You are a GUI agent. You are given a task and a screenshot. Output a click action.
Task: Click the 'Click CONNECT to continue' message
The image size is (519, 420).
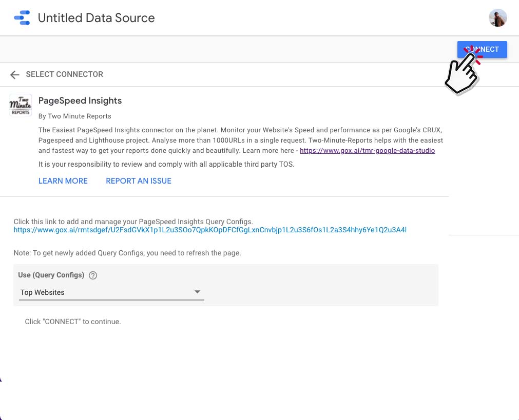(73, 322)
